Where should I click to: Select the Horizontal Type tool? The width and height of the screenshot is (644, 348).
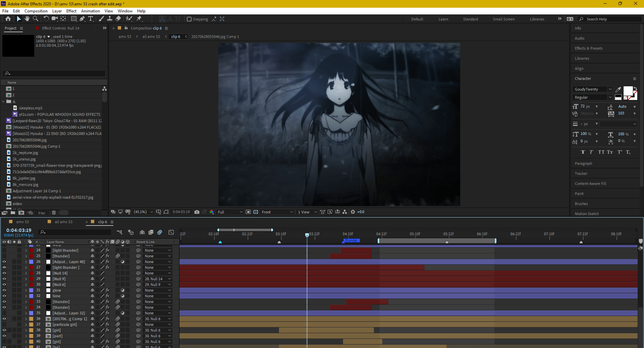click(91, 19)
